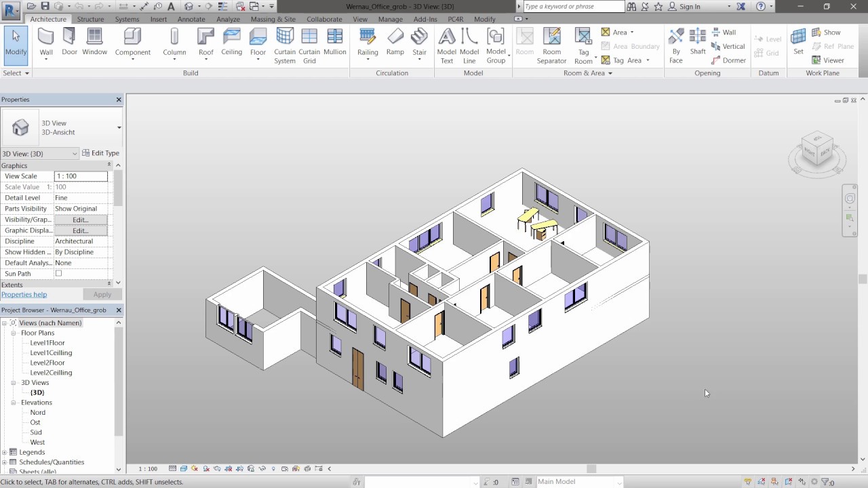Click the Set work plane tool

(x=799, y=42)
